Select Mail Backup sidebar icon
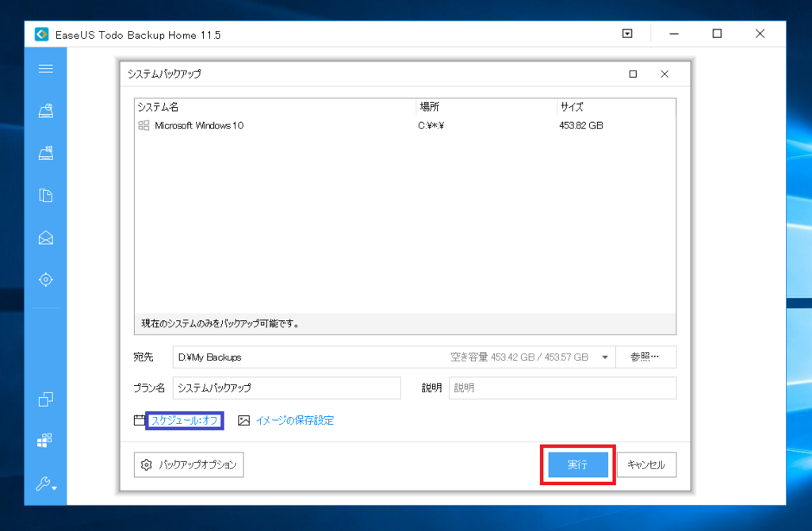This screenshot has width=812, height=531. point(45,238)
